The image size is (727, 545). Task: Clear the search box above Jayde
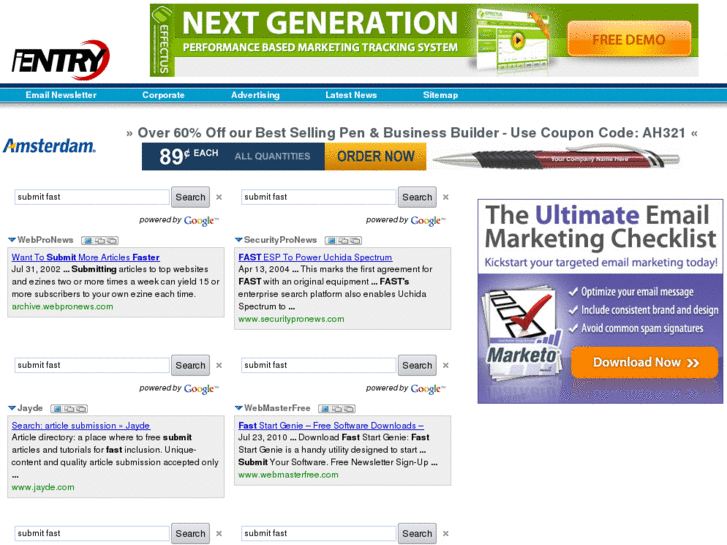(219, 365)
